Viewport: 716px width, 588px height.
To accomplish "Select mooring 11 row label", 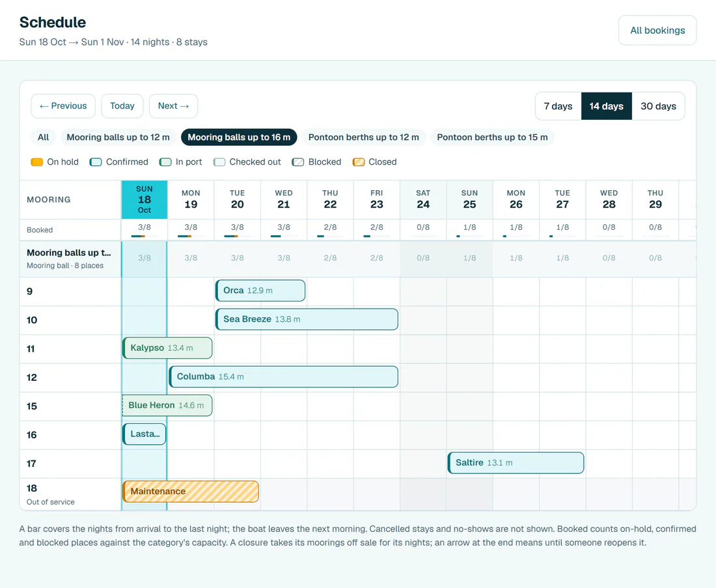I will click(x=70, y=349).
